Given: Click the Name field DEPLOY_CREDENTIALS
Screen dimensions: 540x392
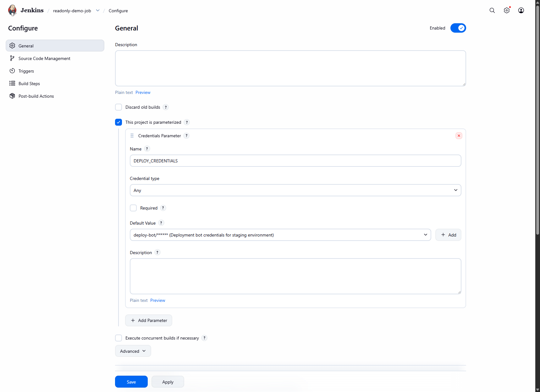Looking at the screenshot, I should tap(295, 161).
